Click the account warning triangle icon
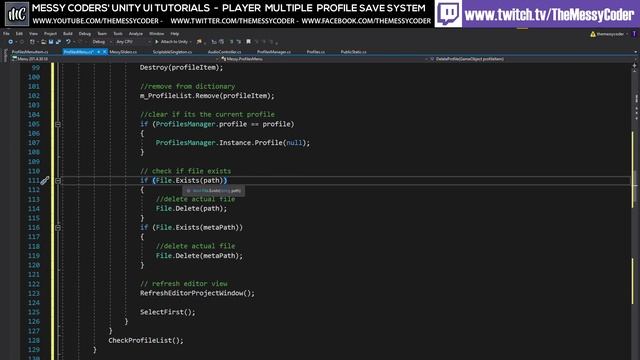640x360 pixels. (x=593, y=34)
